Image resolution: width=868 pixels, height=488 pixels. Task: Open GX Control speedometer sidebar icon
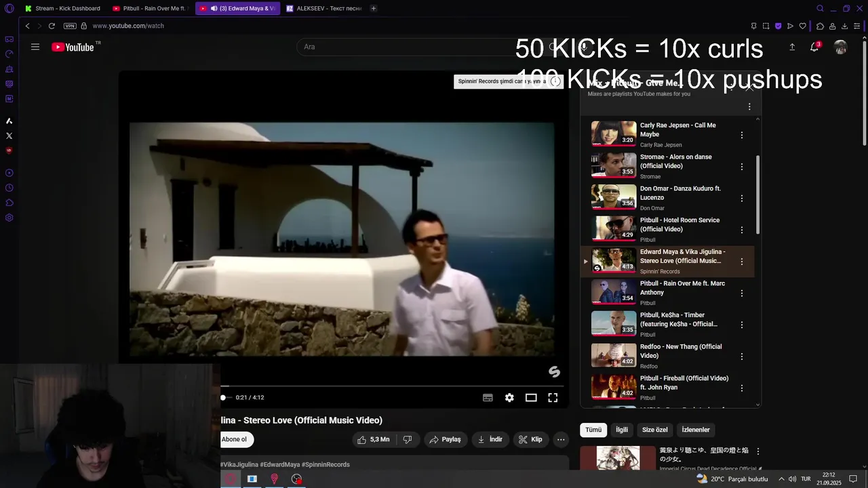coord(9,54)
